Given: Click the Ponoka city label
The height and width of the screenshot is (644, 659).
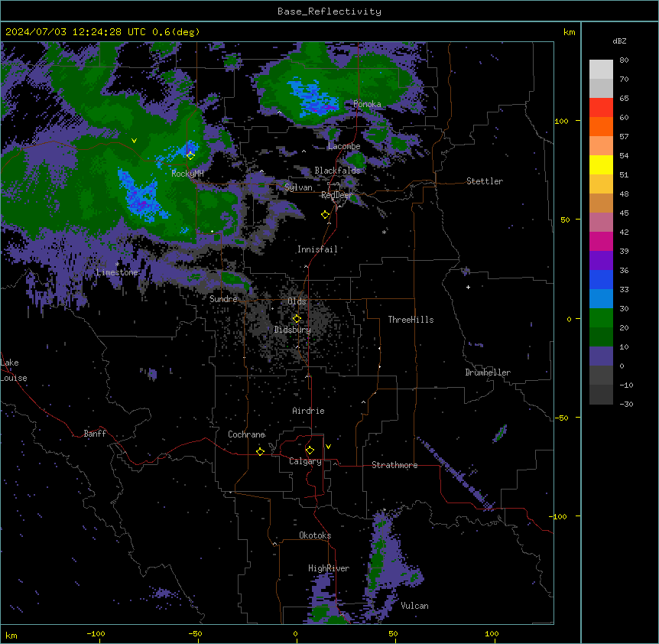Looking at the screenshot, I should coord(367,104).
